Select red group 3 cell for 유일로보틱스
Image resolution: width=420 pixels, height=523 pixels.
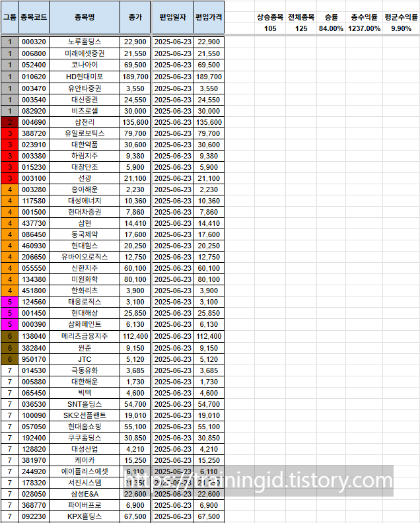point(10,133)
